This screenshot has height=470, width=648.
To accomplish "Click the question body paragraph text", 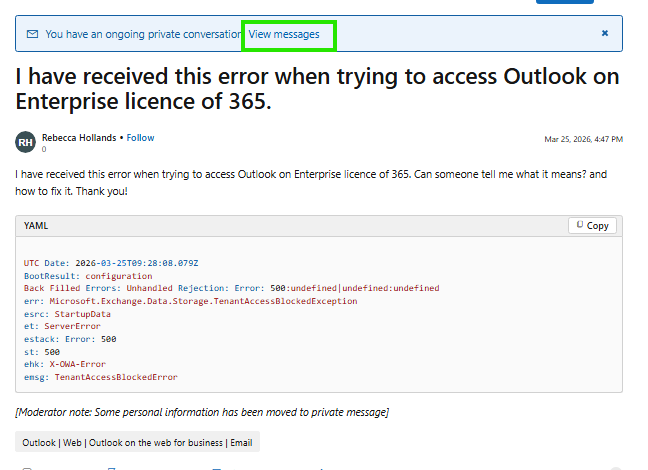I will point(311,183).
